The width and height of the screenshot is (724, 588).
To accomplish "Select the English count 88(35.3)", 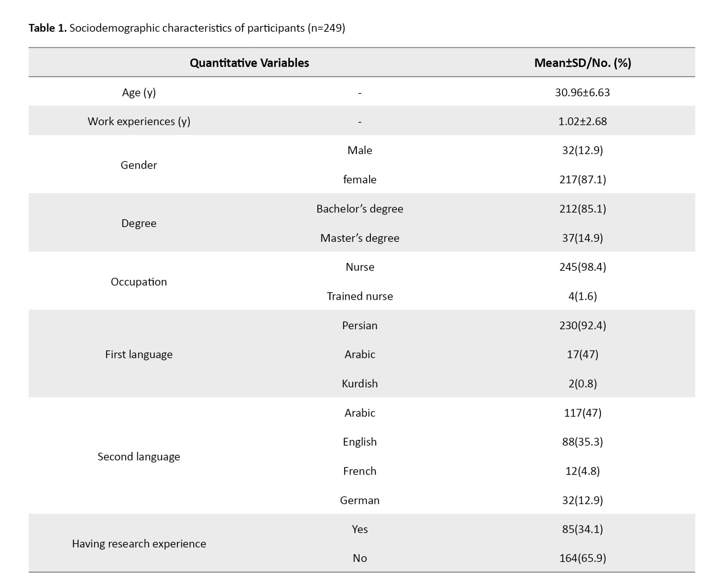I will pyautogui.click(x=582, y=442).
